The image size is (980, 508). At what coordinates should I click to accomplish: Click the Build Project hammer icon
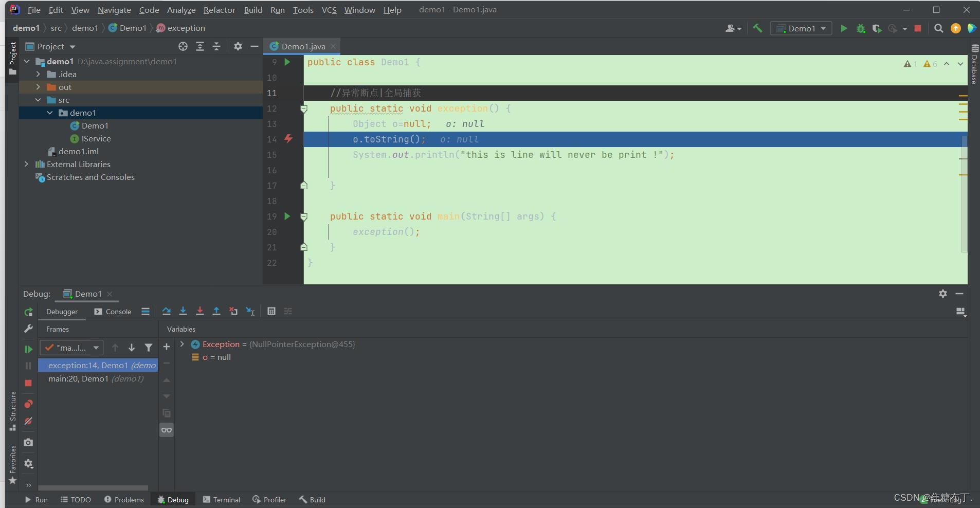(x=757, y=28)
